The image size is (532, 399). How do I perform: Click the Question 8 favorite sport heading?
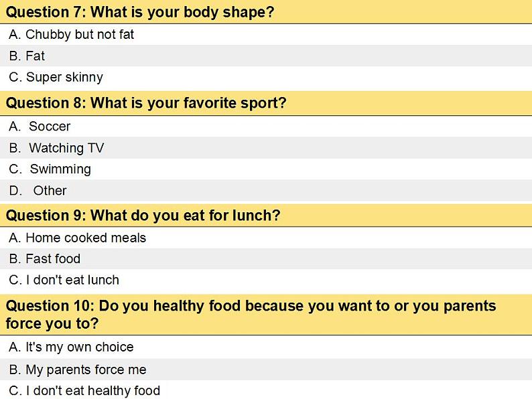[146, 102]
